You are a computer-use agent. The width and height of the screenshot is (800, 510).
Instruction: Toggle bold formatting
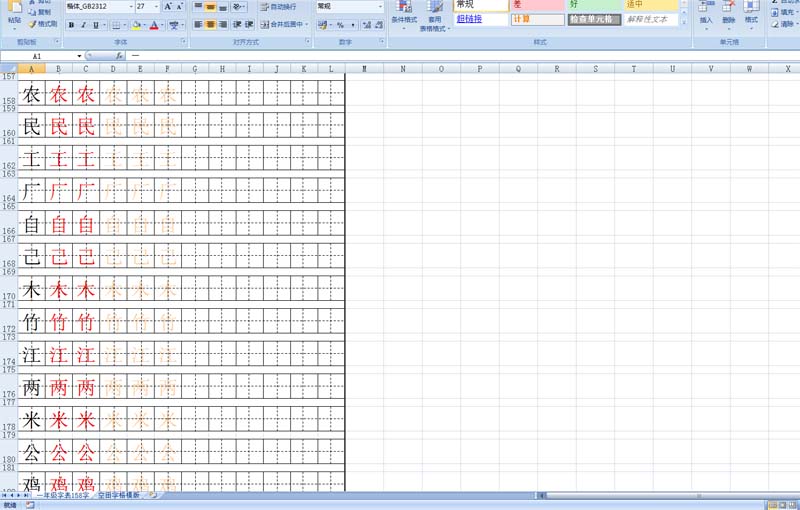(x=71, y=25)
